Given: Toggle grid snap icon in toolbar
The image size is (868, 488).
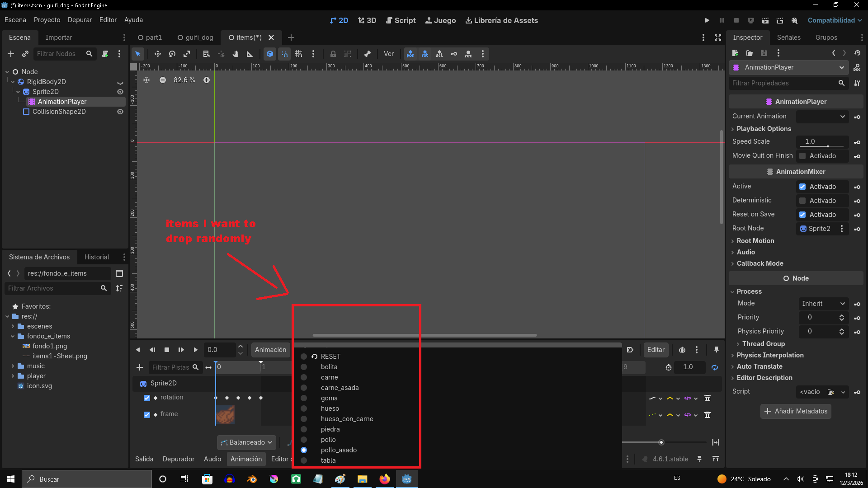Looking at the screenshot, I should (x=299, y=54).
